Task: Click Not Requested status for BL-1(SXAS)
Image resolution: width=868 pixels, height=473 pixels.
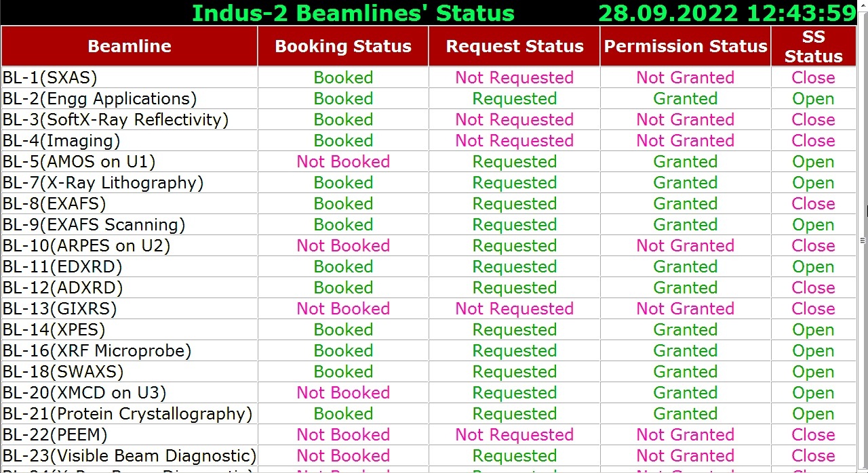Action: [x=515, y=77]
